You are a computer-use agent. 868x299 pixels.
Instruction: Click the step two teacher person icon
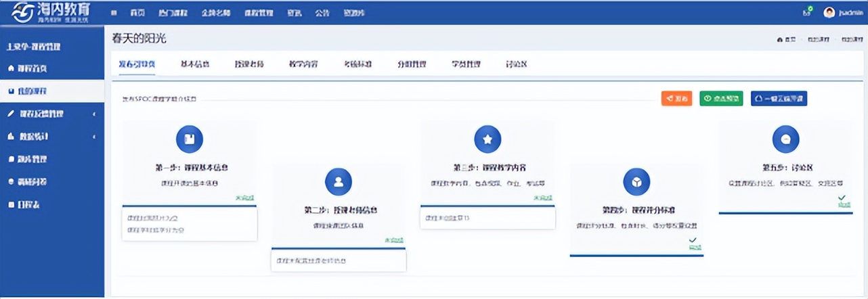[339, 181]
